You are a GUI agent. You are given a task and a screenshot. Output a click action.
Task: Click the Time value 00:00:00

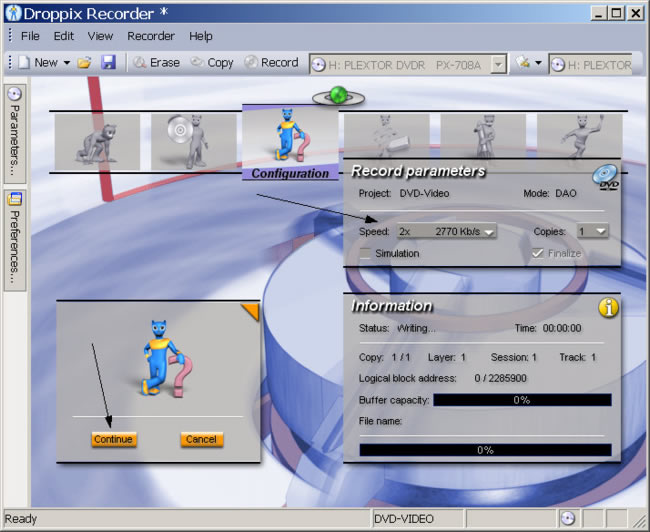point(562,328)
